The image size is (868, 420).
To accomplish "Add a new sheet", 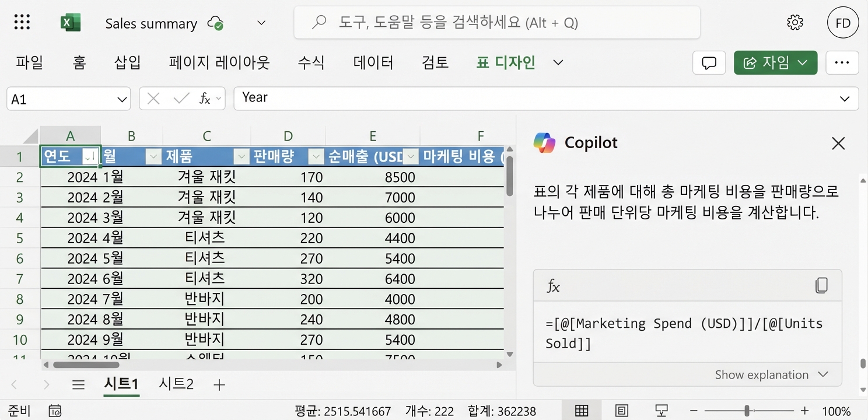I will point(219,385).
